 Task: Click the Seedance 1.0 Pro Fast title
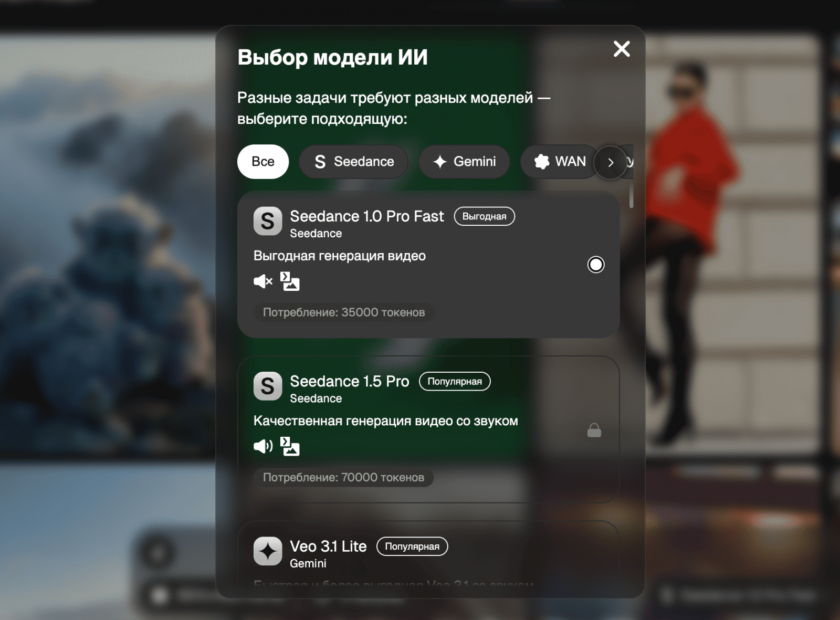click(367, 216)
